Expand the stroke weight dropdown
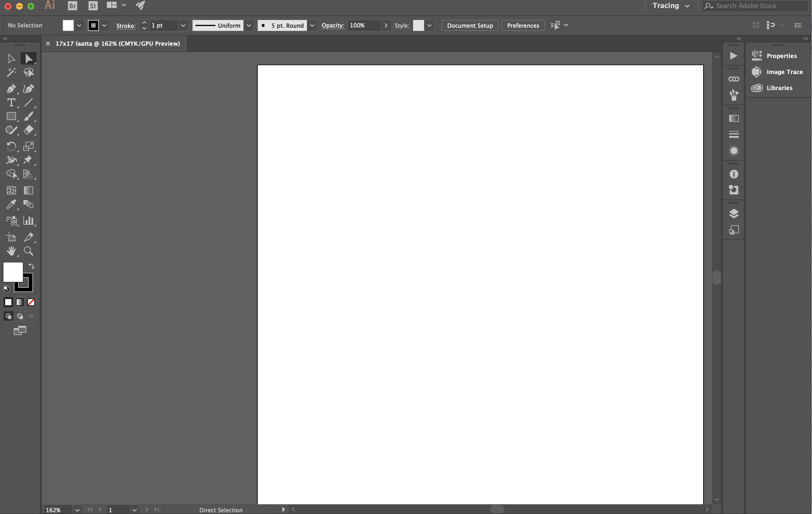The width and height of the screenshot is (812, 514). click(183, 25)
